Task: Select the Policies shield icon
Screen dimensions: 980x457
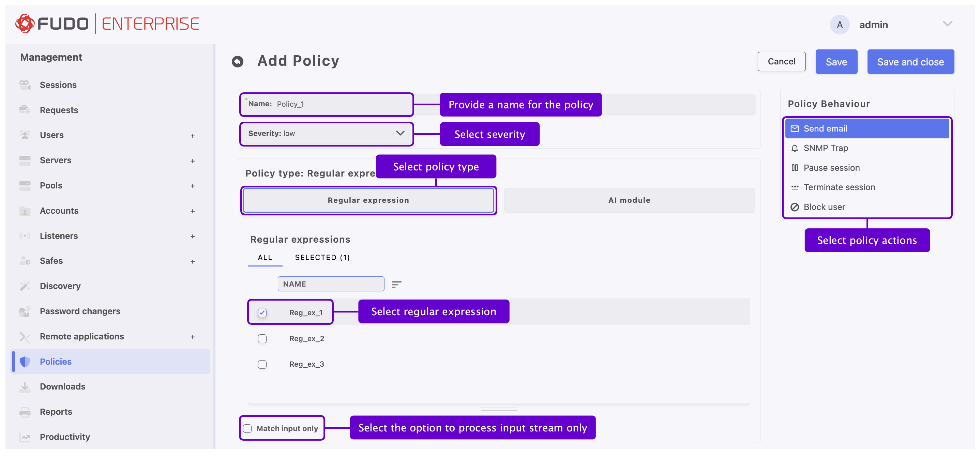Action: point(25,362)
